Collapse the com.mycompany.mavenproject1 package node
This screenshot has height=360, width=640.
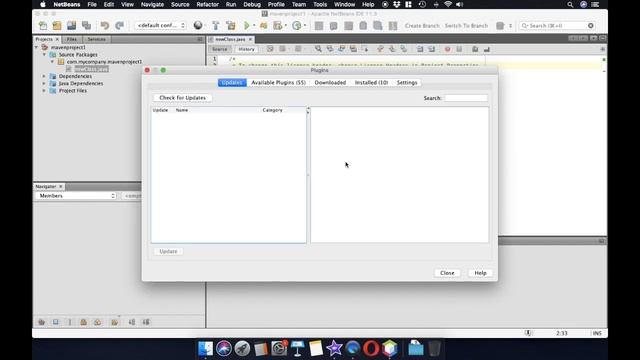[52, 62]
